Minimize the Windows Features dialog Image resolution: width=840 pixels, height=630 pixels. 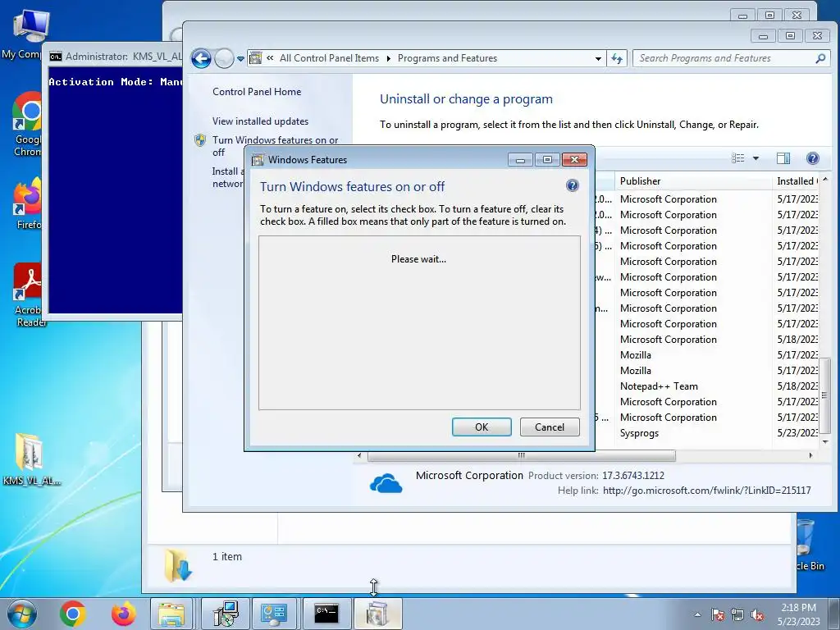(520, 160)
